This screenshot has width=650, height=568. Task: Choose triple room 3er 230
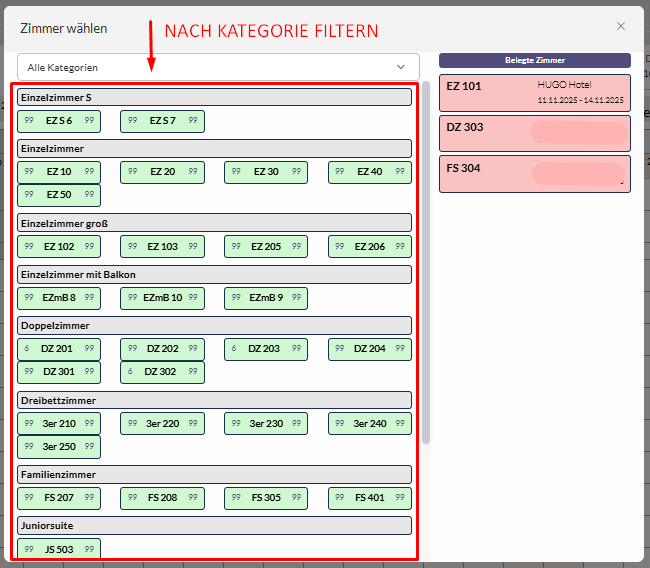click(266, 423)
